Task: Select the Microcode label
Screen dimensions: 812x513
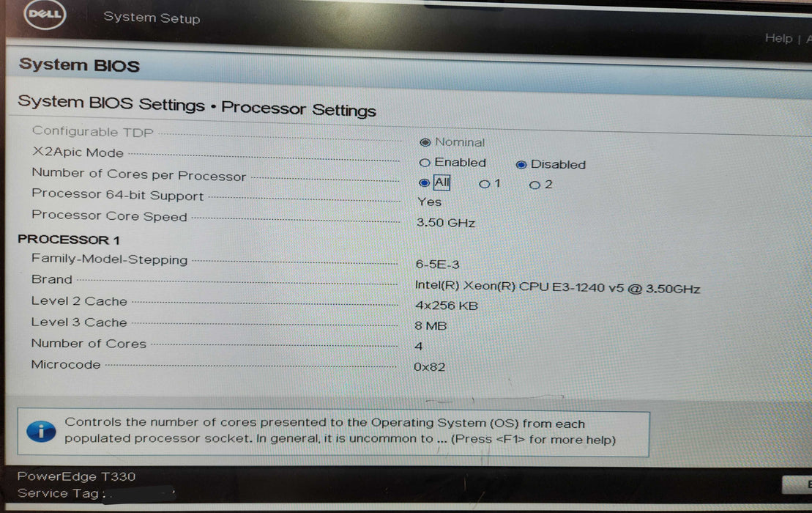Action: point(66,364)
